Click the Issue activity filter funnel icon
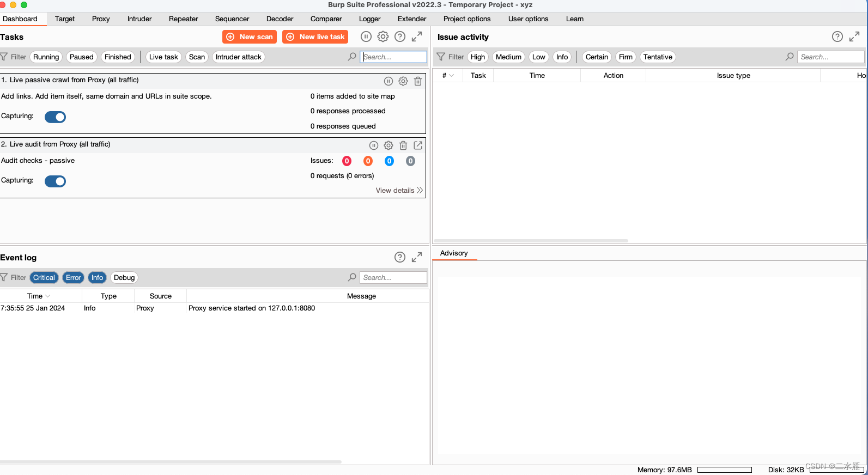Image resolution: width=868 pixels, height=475 pixels. point(441,57)
